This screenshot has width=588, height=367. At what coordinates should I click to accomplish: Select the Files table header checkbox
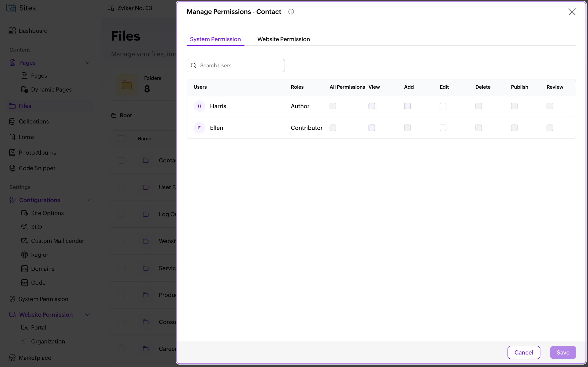pyautogui.click(x=121, y=139)
